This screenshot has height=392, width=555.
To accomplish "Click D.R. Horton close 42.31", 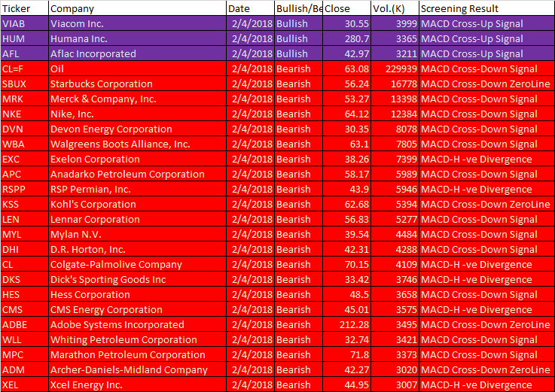I will [347, 250].
